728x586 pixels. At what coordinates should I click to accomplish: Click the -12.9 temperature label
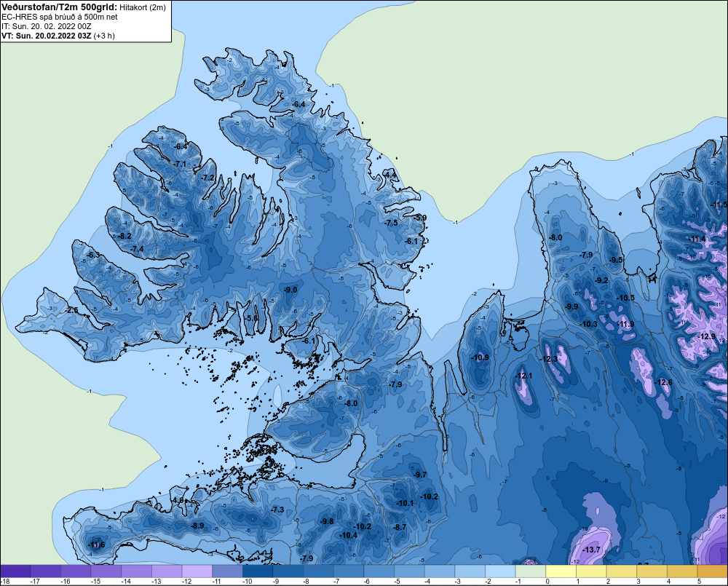pyautogui.click(x=707, y=336)
